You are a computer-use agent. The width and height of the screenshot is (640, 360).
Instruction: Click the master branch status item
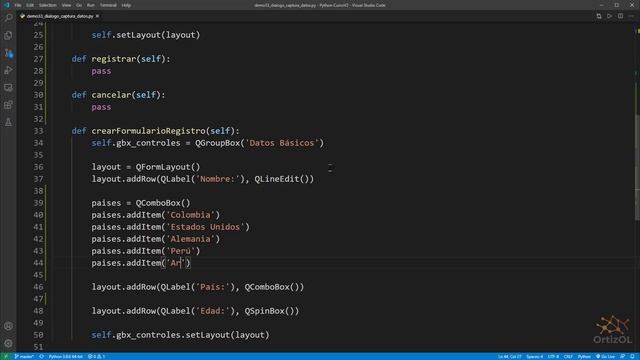coord(24,356)
